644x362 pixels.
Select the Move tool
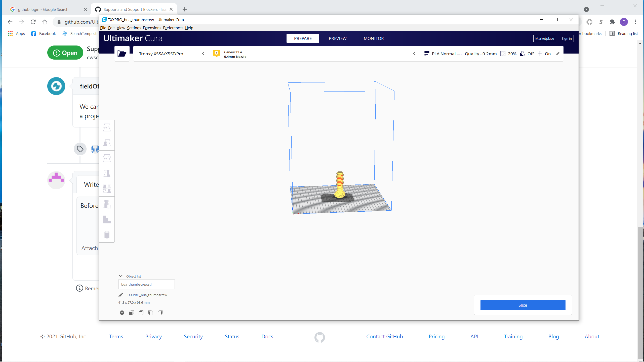[107, 127]
